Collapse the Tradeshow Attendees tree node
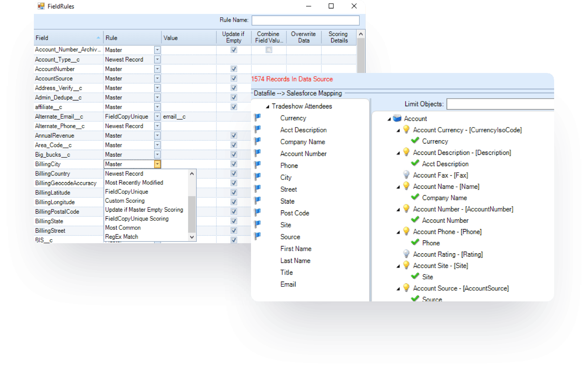588x370 pixels. [268, 106]
